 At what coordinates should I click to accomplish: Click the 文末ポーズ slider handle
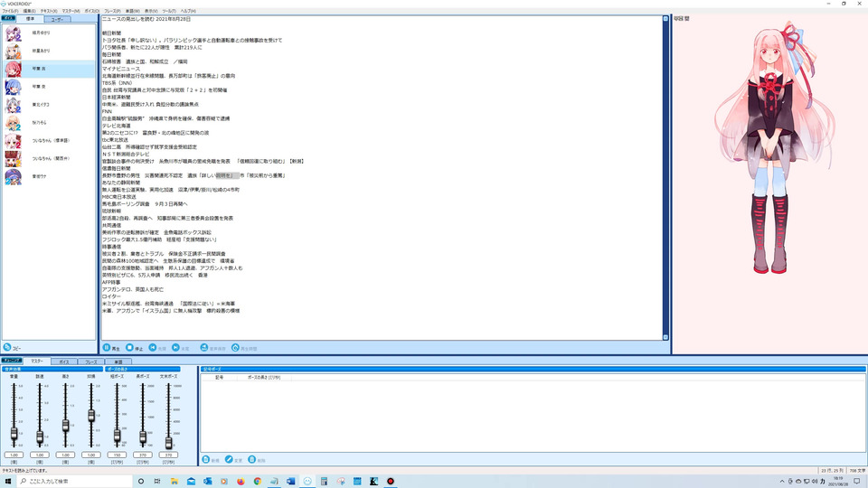(x=168, y=443)
